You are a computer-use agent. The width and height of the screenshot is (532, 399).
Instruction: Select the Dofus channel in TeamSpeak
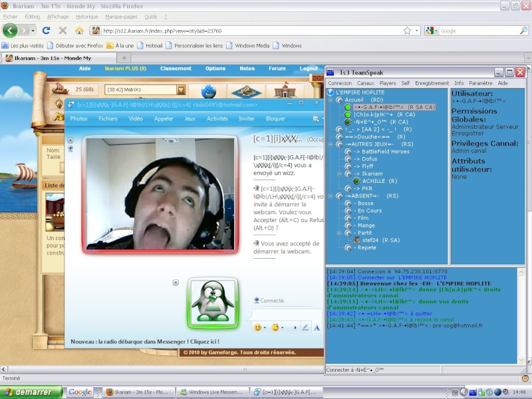pos(365,159)
